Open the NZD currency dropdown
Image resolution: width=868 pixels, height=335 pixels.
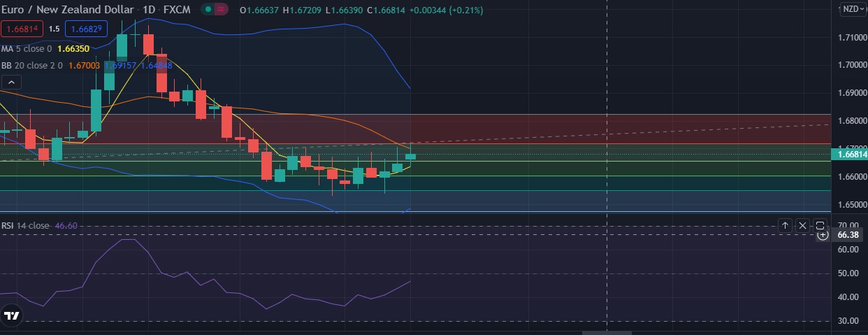[x=852, y=9]
